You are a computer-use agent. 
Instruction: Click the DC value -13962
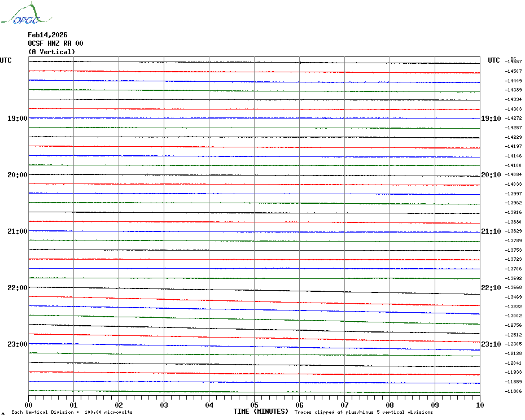[x=513, y=203]
